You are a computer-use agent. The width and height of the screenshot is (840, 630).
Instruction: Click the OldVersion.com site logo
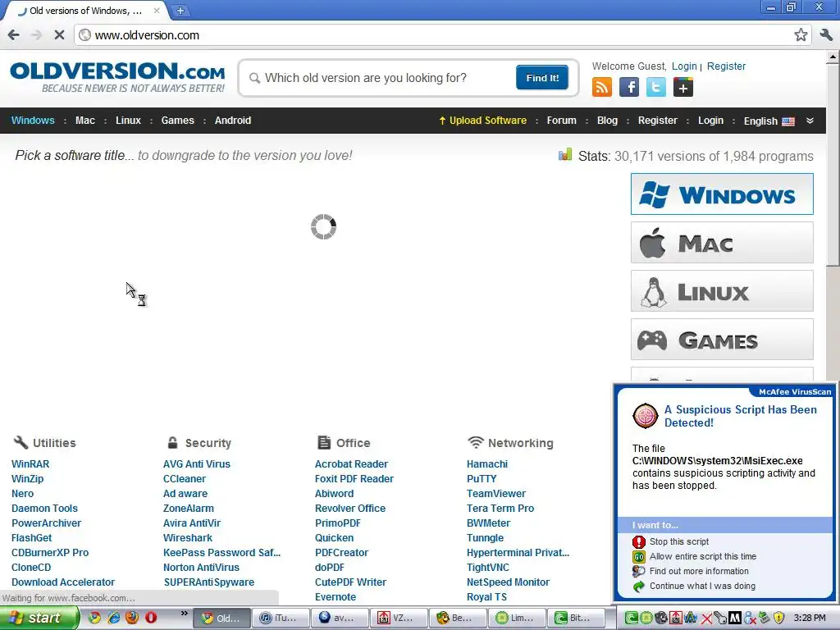[117, 77]
